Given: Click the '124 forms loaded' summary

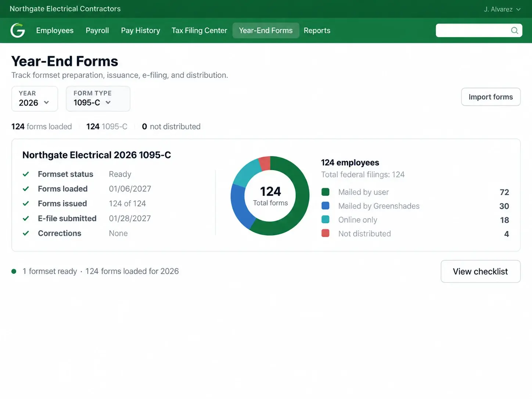Looking at the screenshot, I should click(x=42, y=127).
